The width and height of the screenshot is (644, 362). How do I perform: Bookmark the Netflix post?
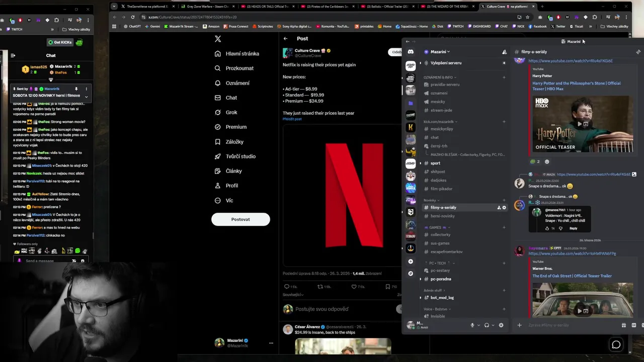coord(387,287)
